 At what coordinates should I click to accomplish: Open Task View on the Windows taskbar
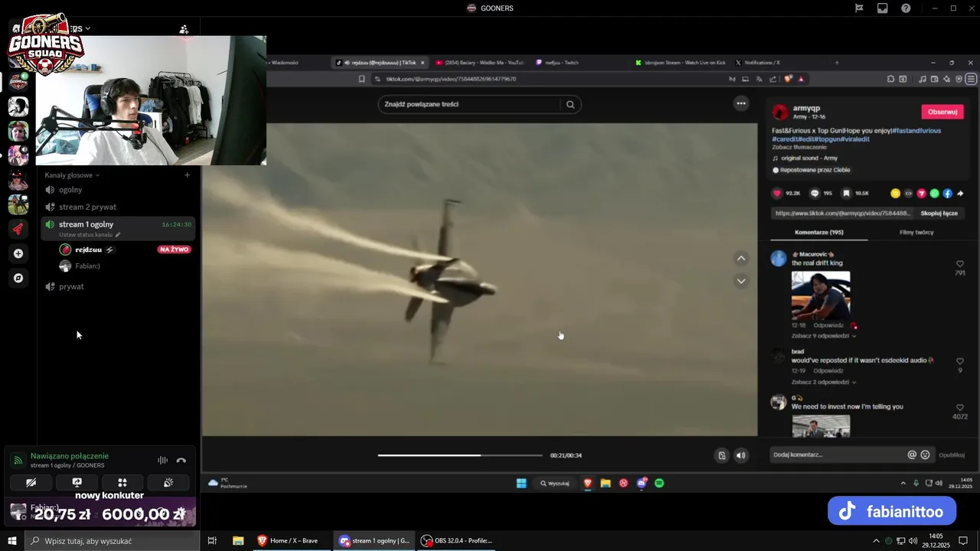click(213, 540)
